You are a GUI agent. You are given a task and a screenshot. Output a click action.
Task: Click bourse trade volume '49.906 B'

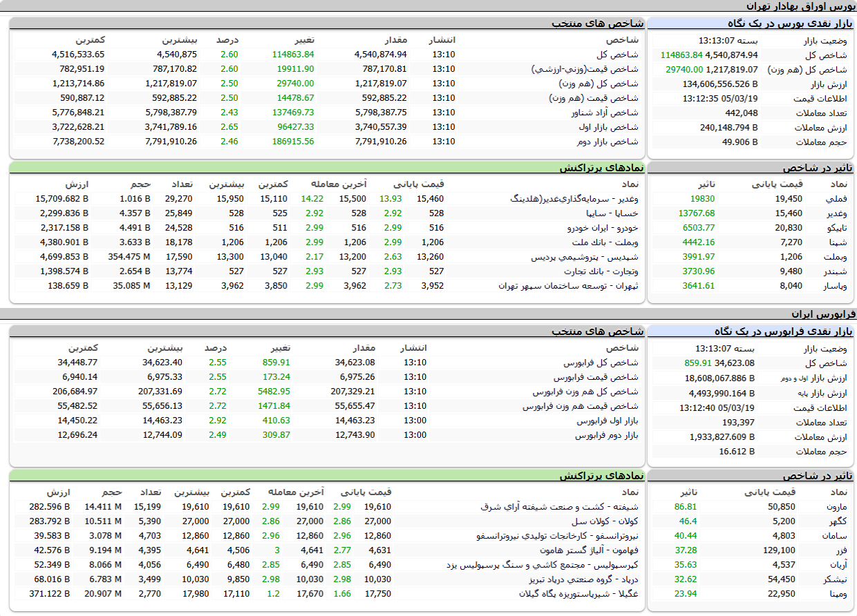coord(740,142)
